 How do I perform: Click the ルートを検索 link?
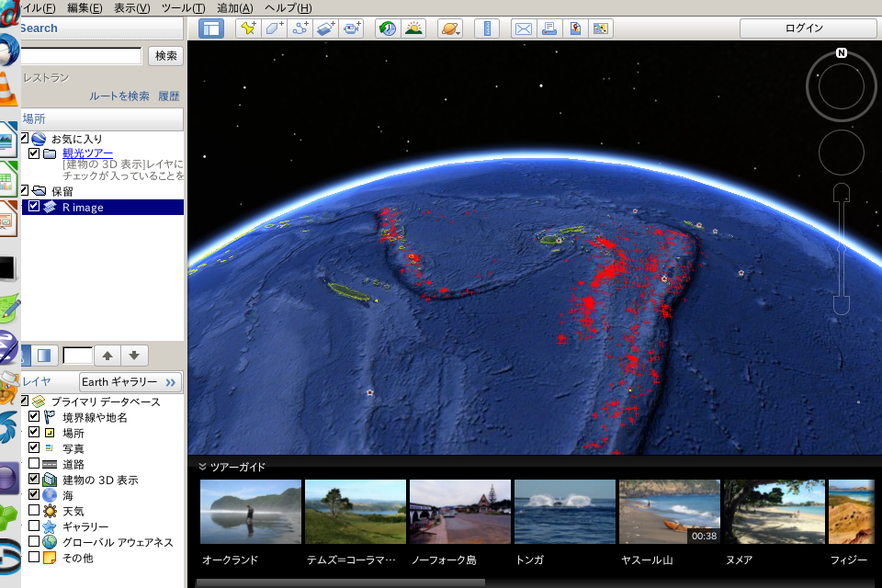(119, 96)
